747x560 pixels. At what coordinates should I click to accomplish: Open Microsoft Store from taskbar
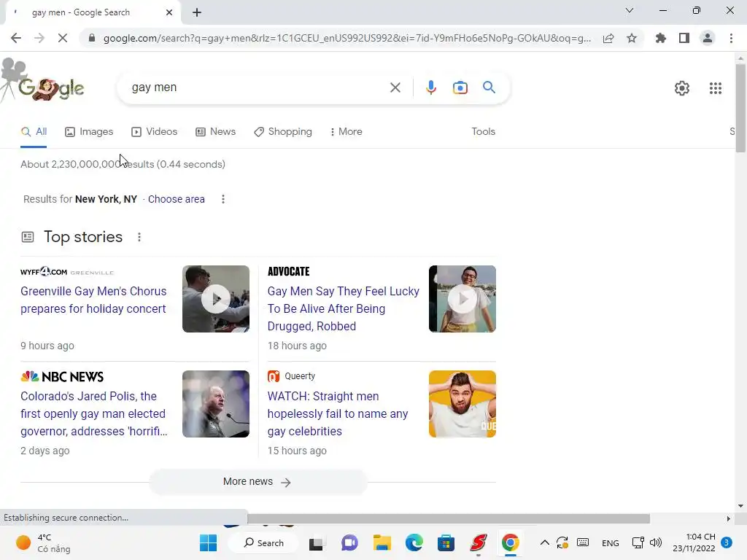446,542
